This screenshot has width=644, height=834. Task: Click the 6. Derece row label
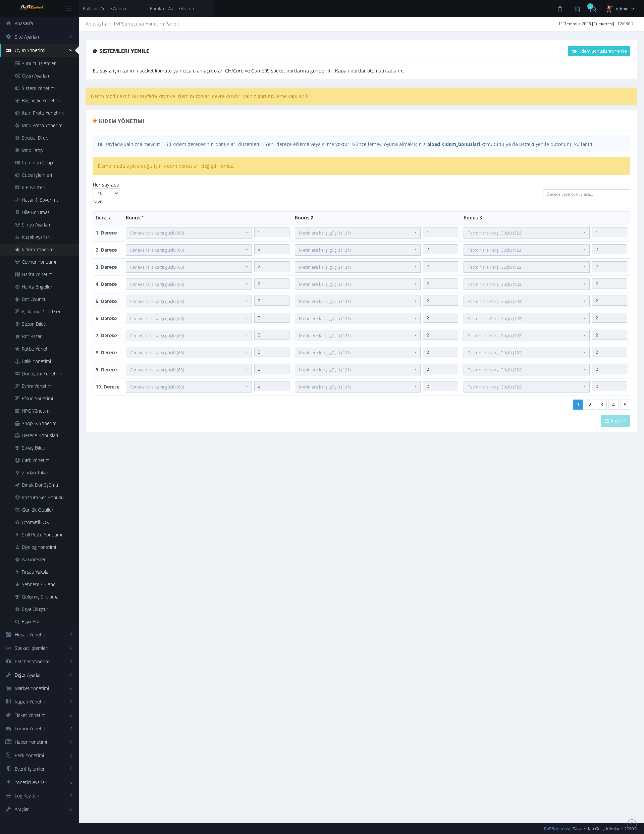pos(106,318)
